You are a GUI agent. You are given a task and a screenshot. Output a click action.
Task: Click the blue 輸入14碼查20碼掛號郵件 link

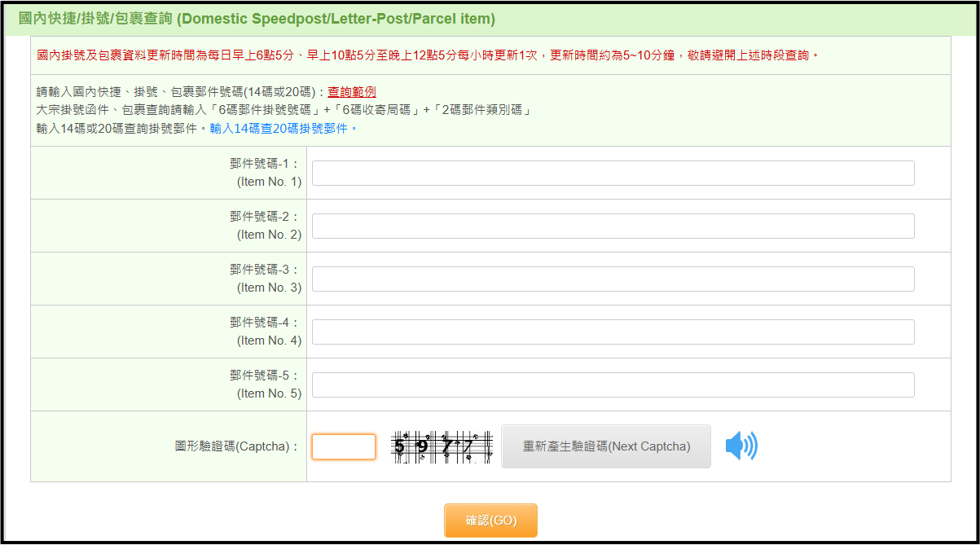pos(283,129)
